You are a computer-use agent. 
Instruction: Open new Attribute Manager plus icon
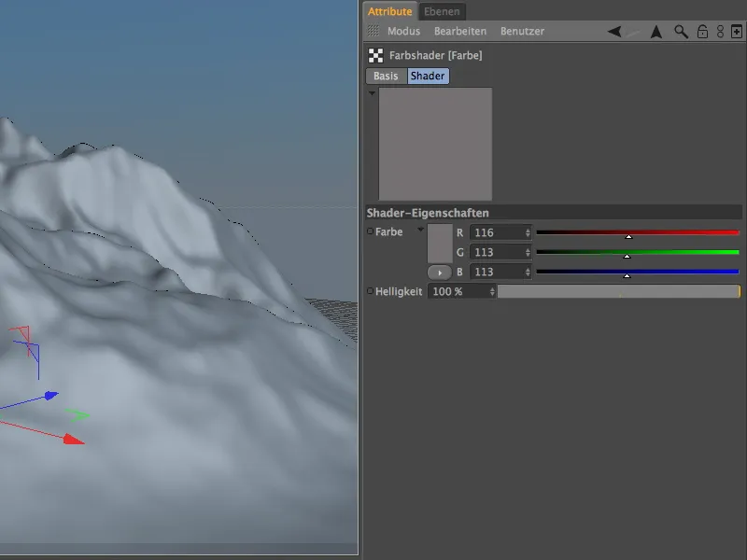click(736, 32)
